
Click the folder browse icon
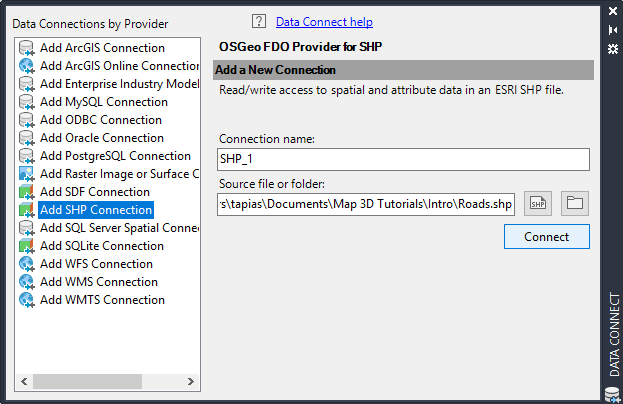tap(574, 204)
